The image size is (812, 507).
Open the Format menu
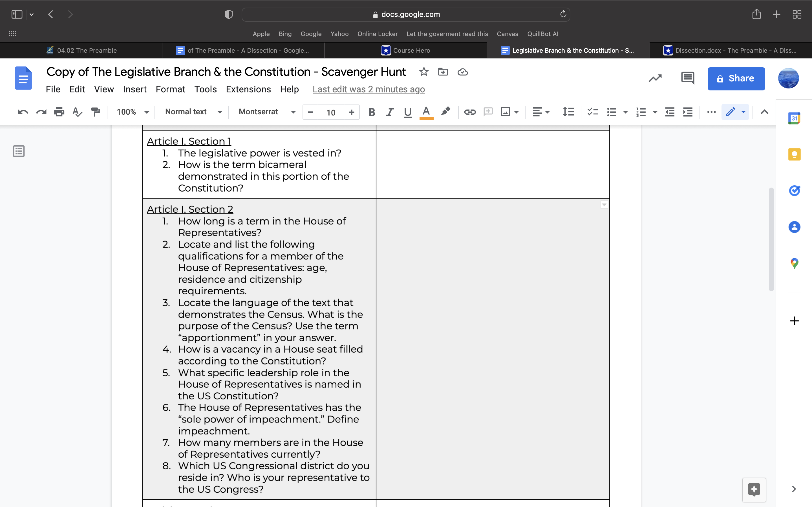pos(171,89)
